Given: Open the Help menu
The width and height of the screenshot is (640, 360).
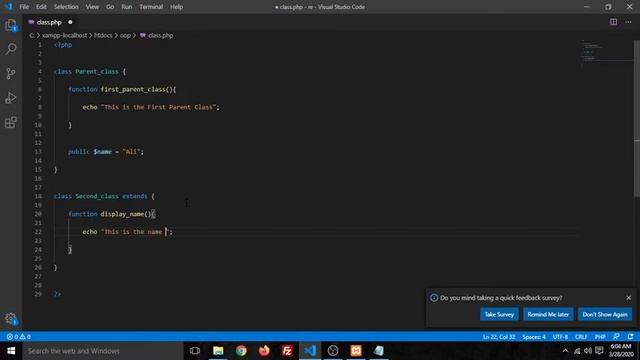Looking at the screenshot, I should pyautogui.click(x=176, y=7).
